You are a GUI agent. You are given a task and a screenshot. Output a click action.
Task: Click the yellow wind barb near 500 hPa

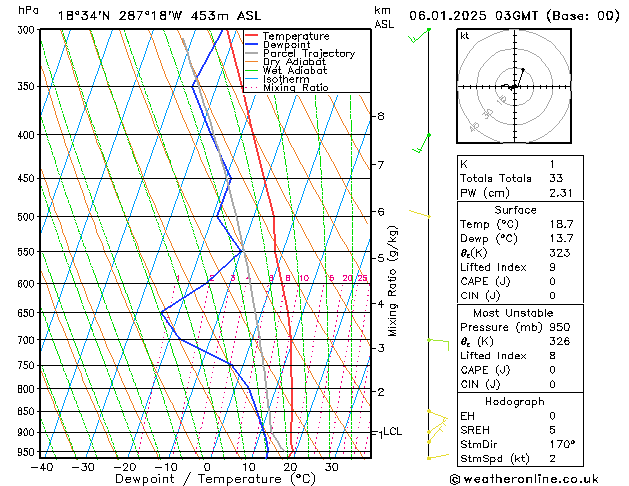coord(420,213)
